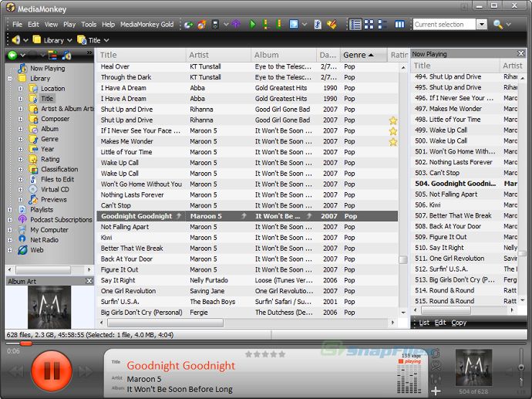
Task: Open the Current selection search dropdown
Action: [482, 25]
